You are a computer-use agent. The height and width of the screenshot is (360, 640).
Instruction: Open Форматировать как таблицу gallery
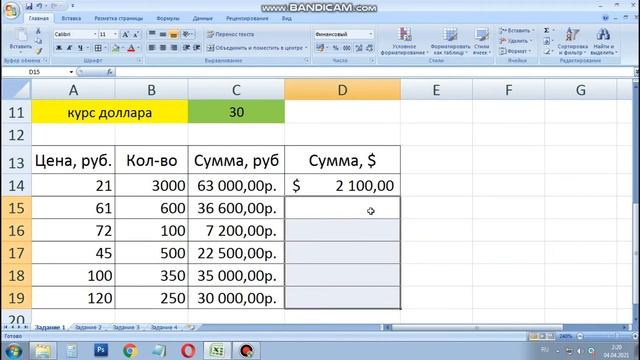[x=450, y=41]
